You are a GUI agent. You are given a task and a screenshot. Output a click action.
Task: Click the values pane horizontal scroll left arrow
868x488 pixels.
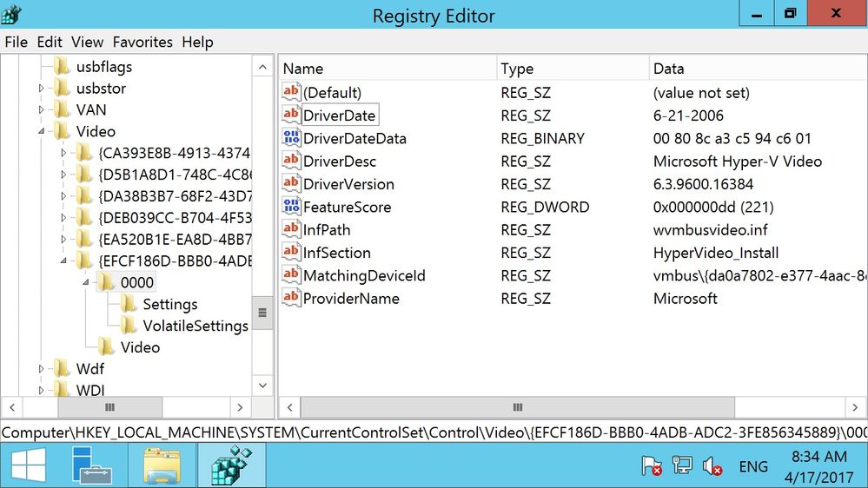pyautogui.click(x=289, y=407)
